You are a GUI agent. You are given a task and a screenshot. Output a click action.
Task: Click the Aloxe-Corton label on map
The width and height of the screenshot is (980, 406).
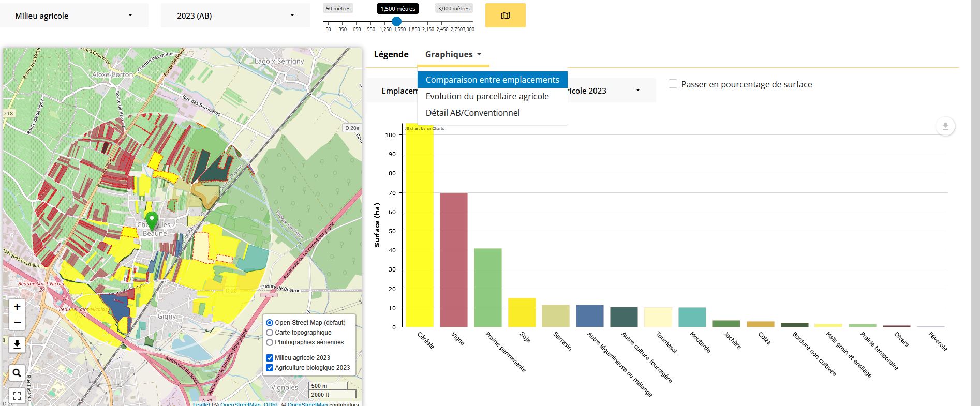[112, 74]
